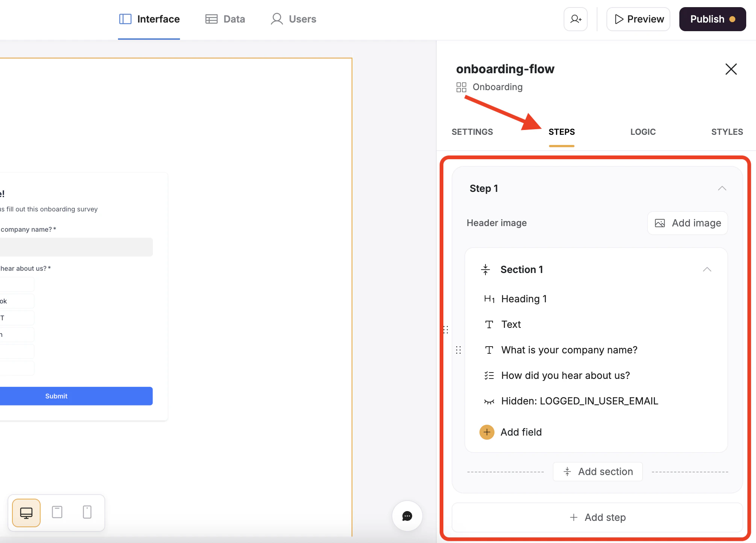Close the onboarding-flow panel
The height and width of the screenshot is (543, 756).
(731, 69)
